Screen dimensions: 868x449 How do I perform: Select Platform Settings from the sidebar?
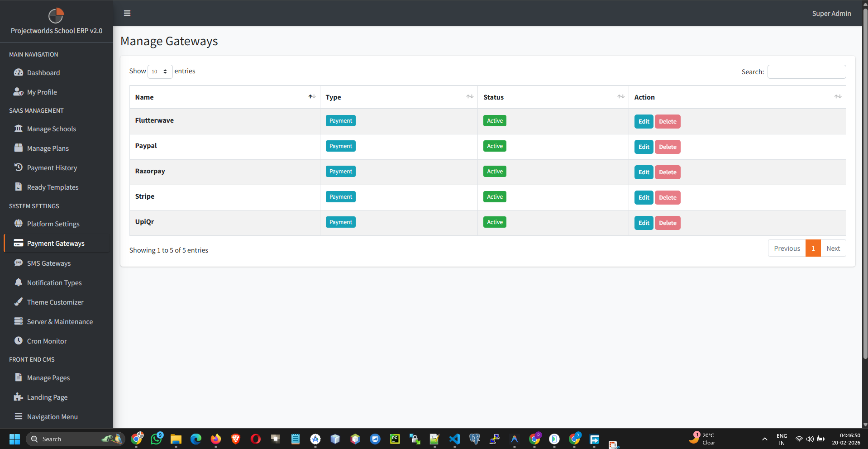click(53, 224)
